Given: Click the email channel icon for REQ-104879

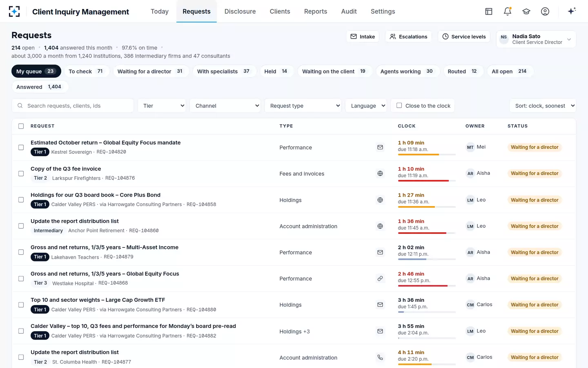Looking at the screenshot, I should coord(380,252).
